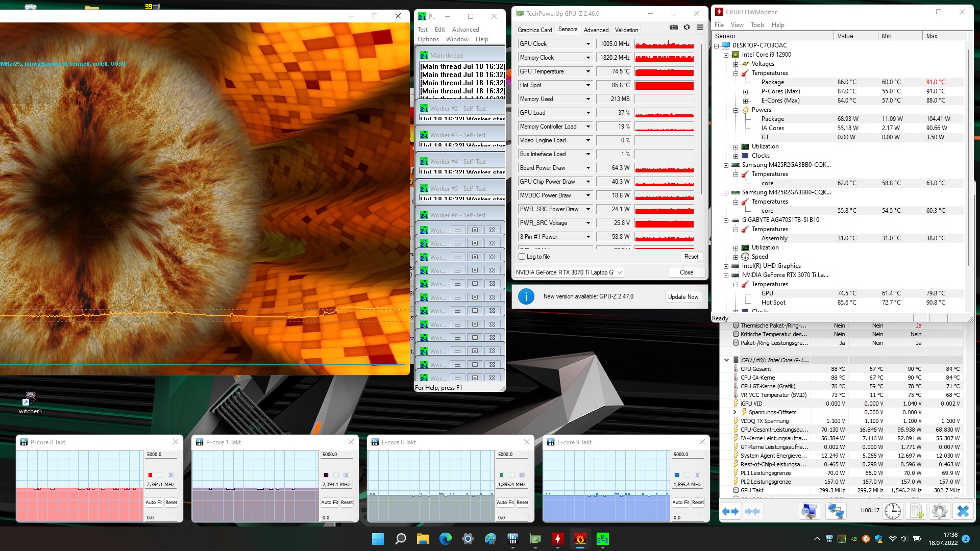Open the Tools menu in HWMonitor
Image resolution: width=980 pixels, height=551 pixels.
[757, 25]
